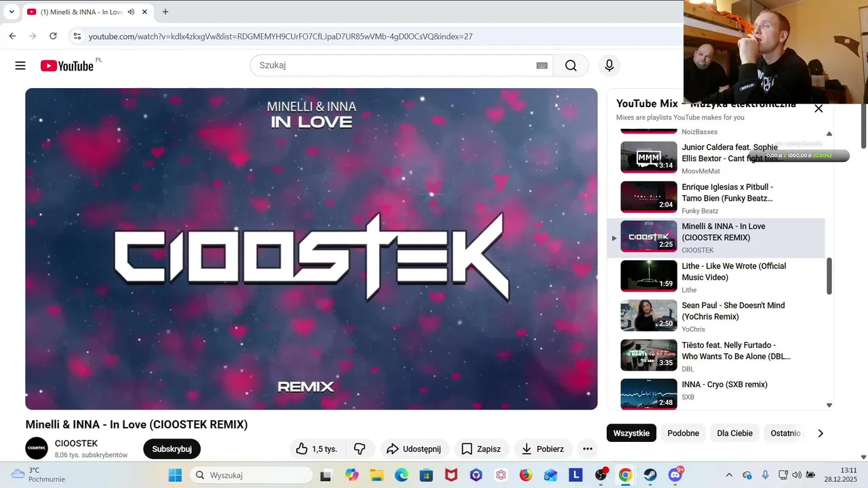Close the Minelli & INNA tab

[x=144, y=12]
